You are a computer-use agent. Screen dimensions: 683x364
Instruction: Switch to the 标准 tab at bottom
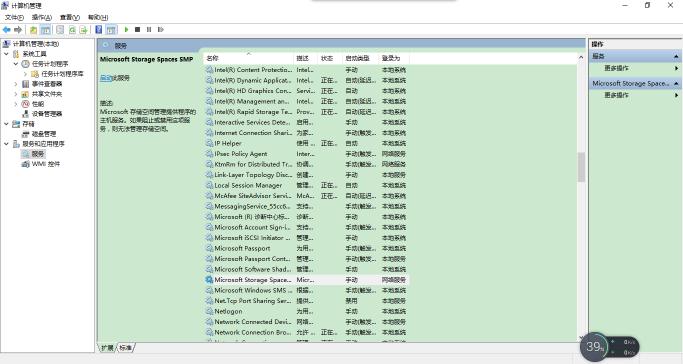(125, 347)
